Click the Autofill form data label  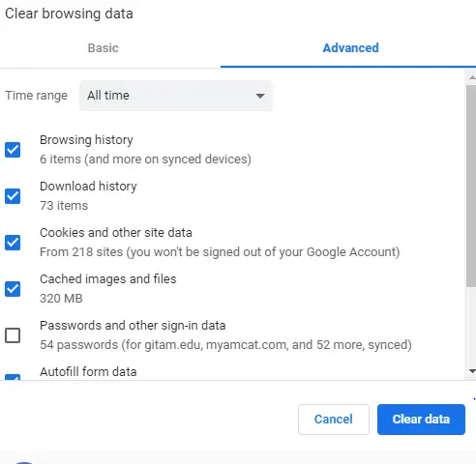point(88,372)
